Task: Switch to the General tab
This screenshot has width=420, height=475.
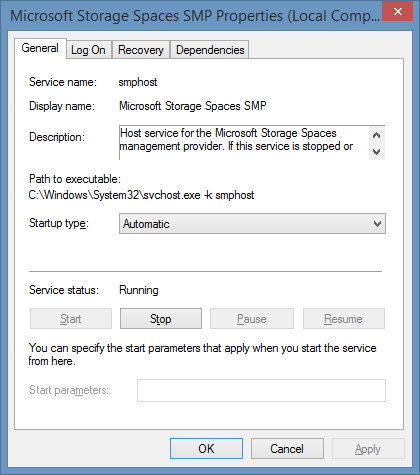Action: coord(40,49)
